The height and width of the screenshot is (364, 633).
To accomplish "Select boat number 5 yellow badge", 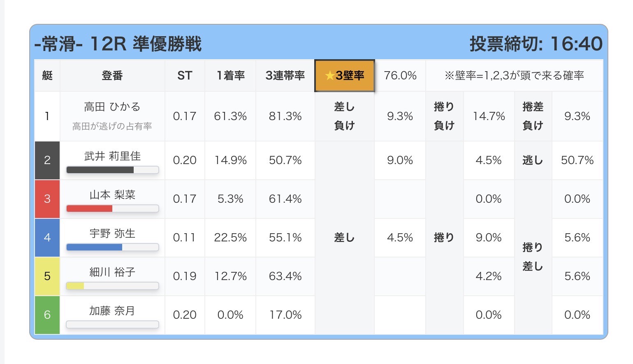I will click(x=47, y=276).
